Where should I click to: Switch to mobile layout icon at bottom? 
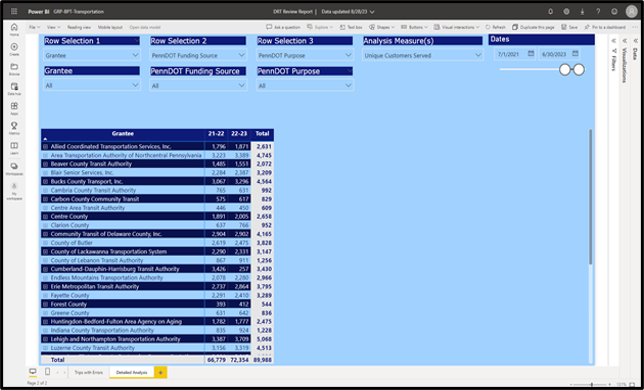coord(47,372)
